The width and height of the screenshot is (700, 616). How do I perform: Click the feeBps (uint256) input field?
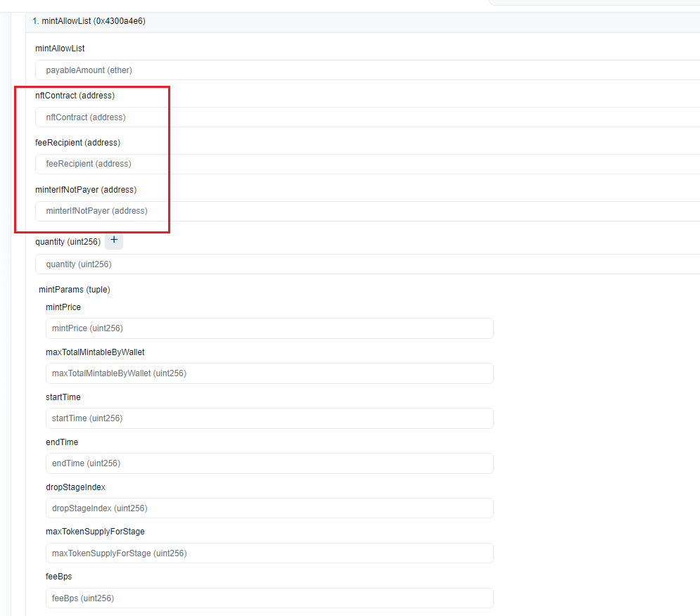pyautogui.click(x=269, y=598)
